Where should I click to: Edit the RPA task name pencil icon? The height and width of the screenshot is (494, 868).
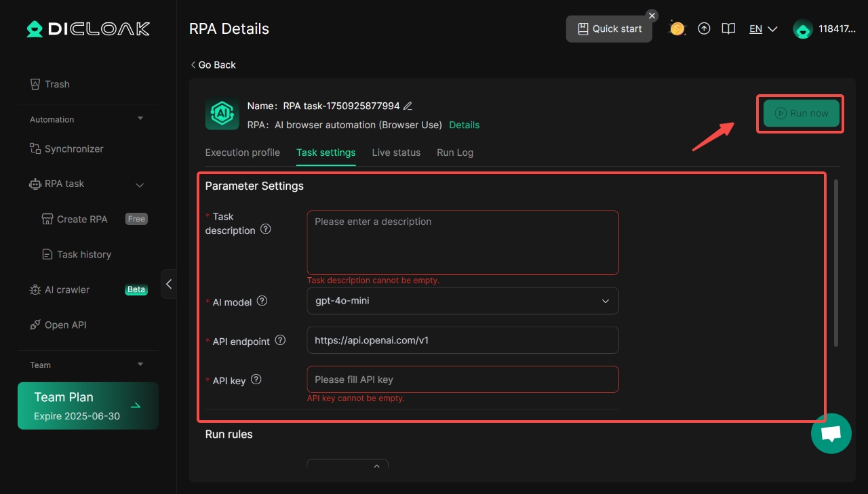point(408,106)
